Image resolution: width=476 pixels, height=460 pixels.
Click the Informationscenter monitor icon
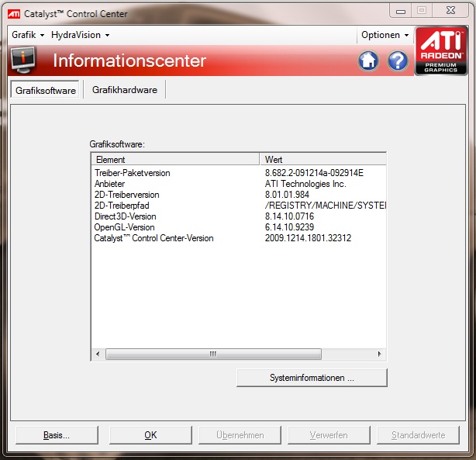pyautogui.click(x=23, y=61)
